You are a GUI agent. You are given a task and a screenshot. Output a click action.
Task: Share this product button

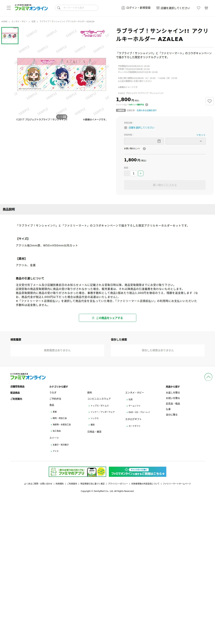click(108, 318)
